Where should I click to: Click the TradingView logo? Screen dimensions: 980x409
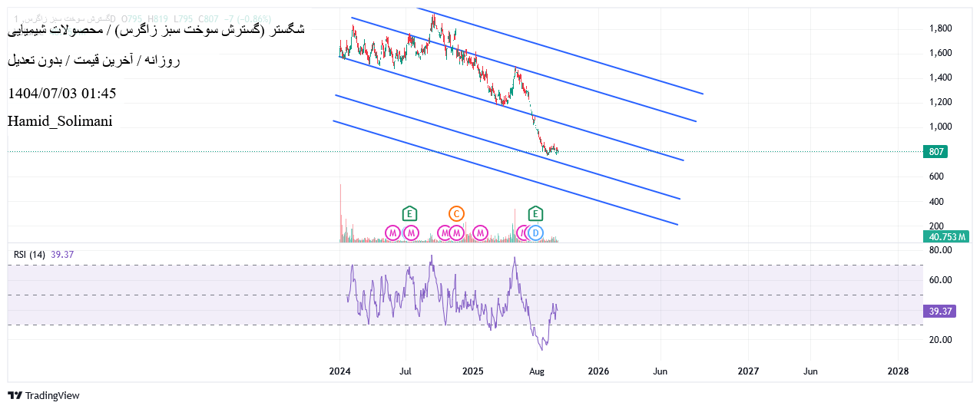click(x=44, y=395)
